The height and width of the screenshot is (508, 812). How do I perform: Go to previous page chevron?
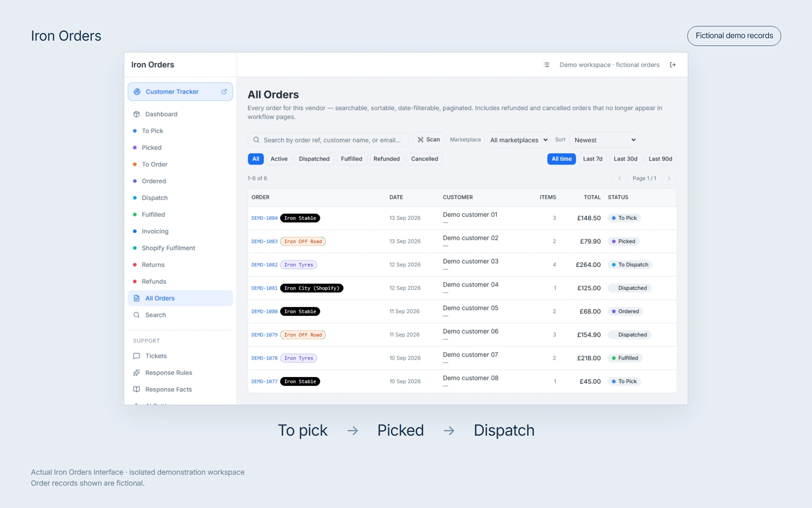coord(620,178)
